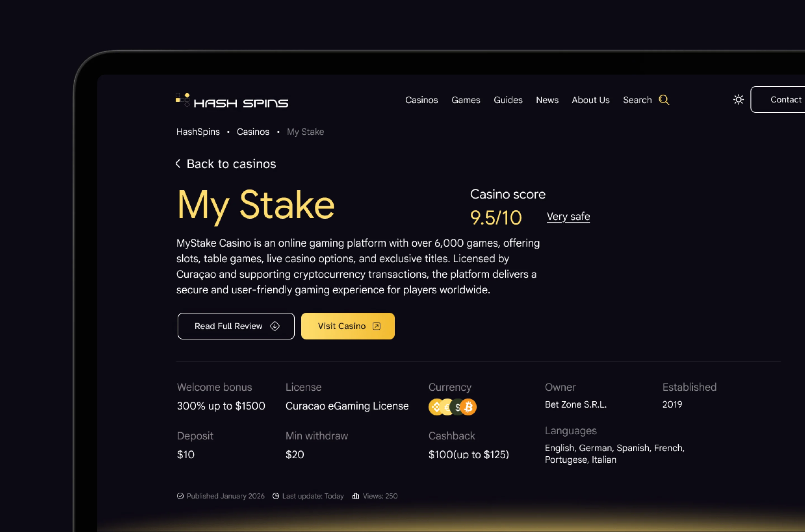The width and height of the screenshot is (805, 532).
Task: Click the Hash Spins logo icon
Action: [183, 99]
